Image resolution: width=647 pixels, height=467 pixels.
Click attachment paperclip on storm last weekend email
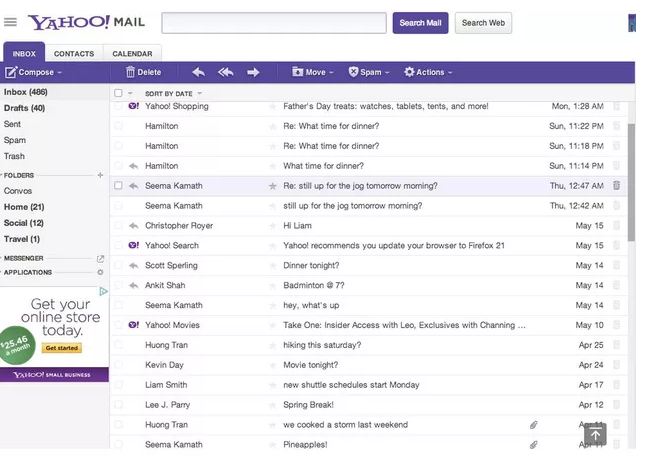click(x=534, y=425)
